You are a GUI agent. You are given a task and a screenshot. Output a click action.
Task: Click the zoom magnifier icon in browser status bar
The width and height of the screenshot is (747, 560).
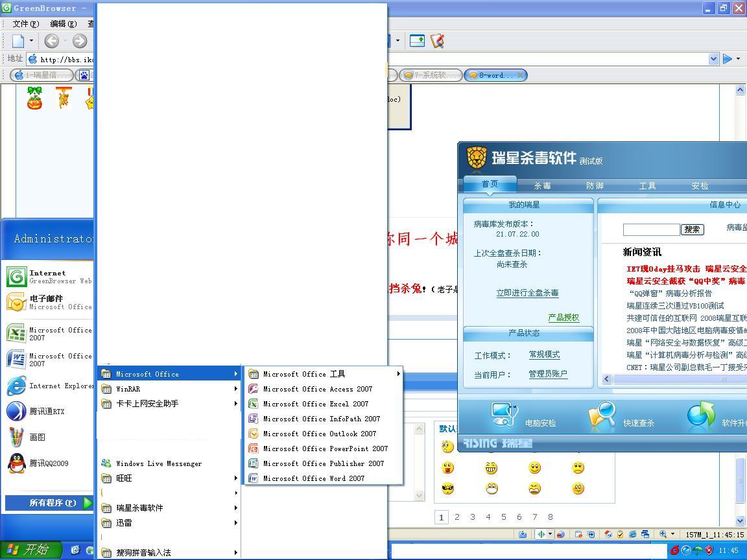[x=663, y=534]
